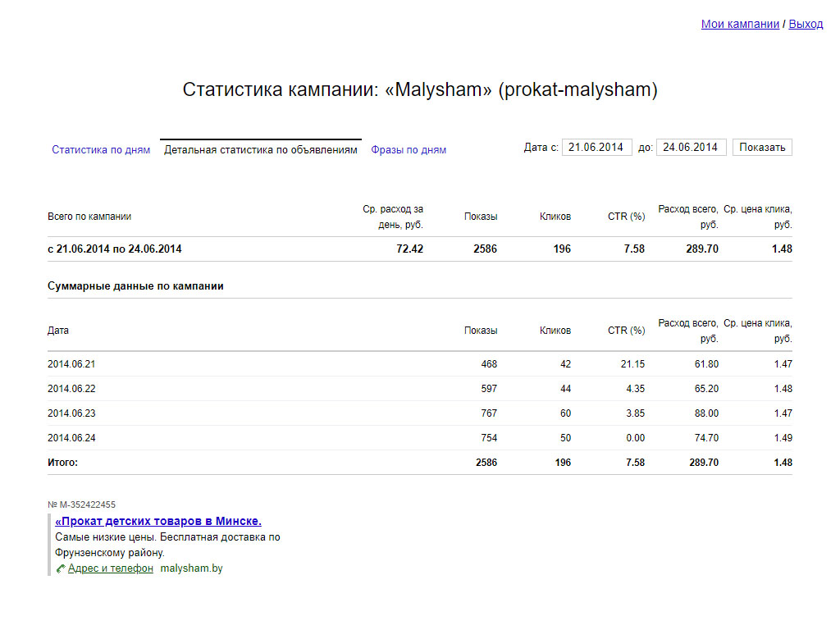This screenshot has height=630, width=840.
Task: Click the Итого totals row label
Action: (62, 463)
